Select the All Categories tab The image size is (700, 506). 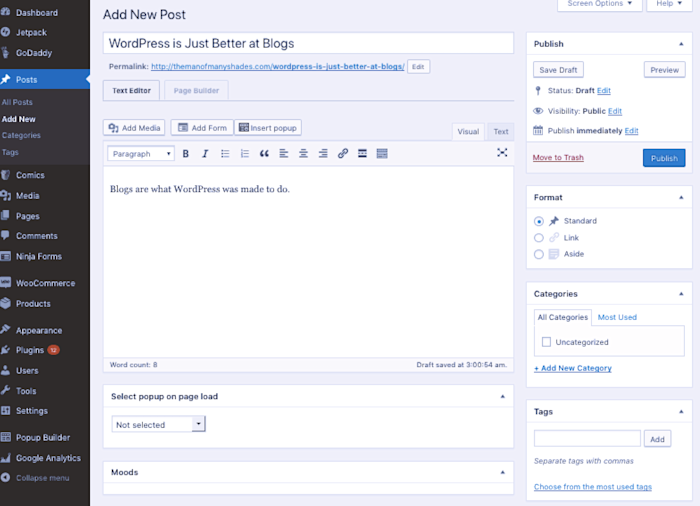pyautogui.click(x=562, y=317)
